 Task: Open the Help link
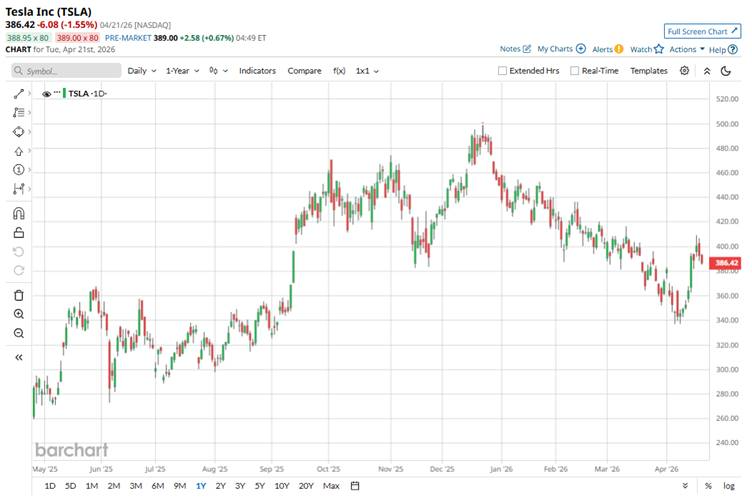[x=723, y=49]
